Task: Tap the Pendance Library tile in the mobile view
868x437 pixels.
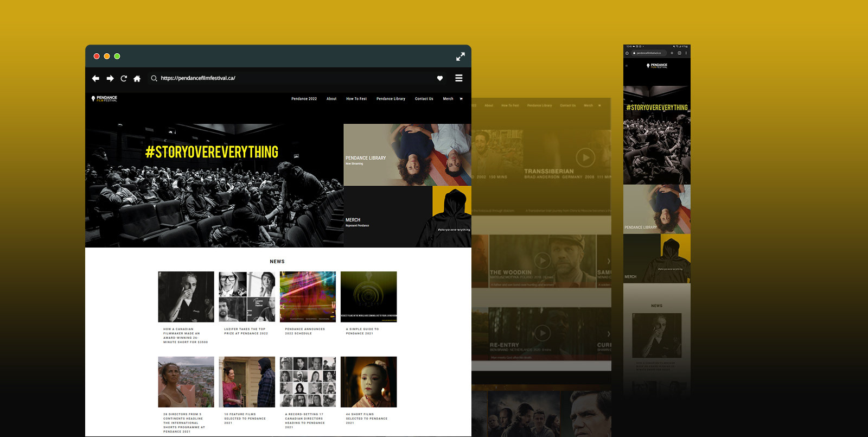Action: click(657, 209)
